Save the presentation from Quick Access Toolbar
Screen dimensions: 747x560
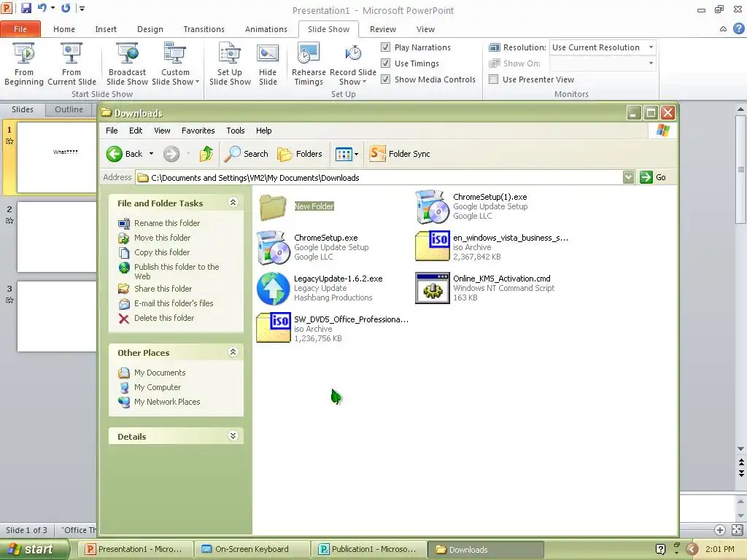[x=26, y=8]
